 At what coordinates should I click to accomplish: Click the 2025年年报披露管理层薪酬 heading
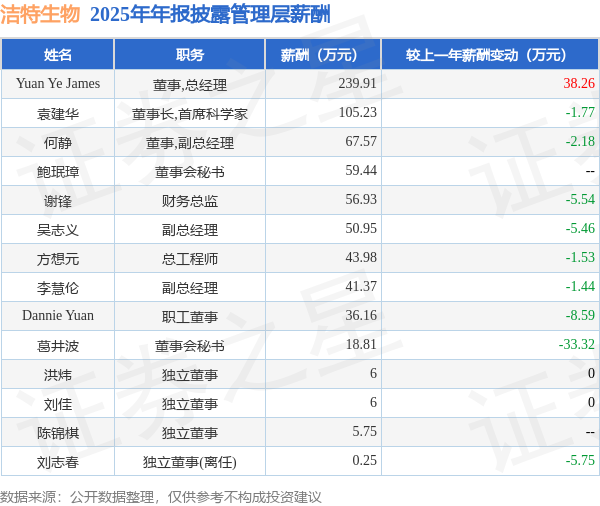210,15
